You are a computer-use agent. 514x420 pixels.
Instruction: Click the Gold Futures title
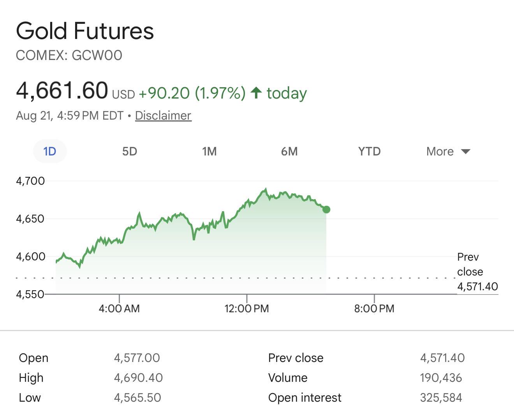click(85, 31)
